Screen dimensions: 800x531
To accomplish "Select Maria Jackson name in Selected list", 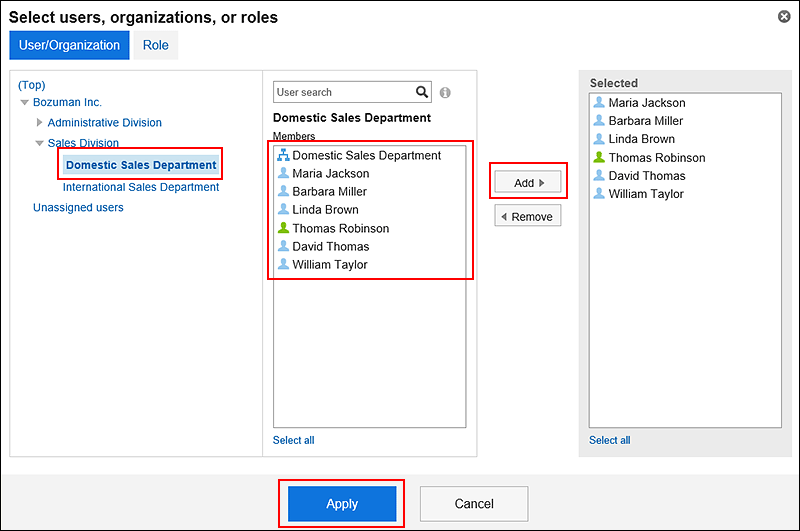I will pos(647,103).
